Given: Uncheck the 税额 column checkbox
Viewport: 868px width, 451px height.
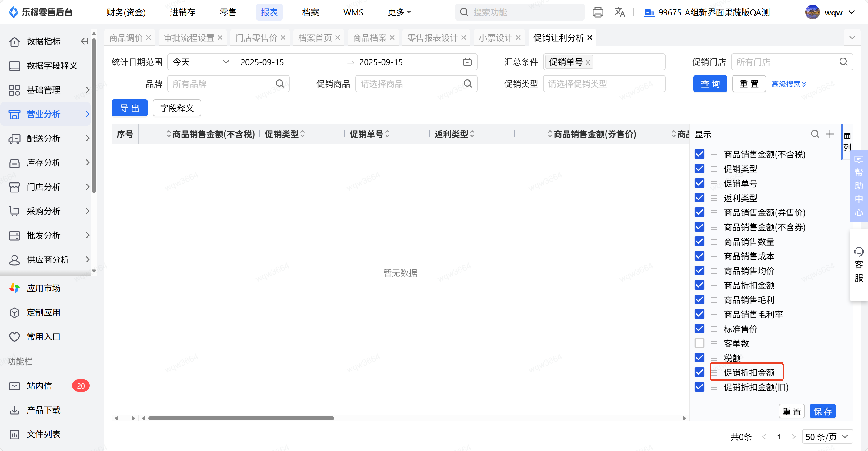Looking at the screenshot, I should point(699,358).
